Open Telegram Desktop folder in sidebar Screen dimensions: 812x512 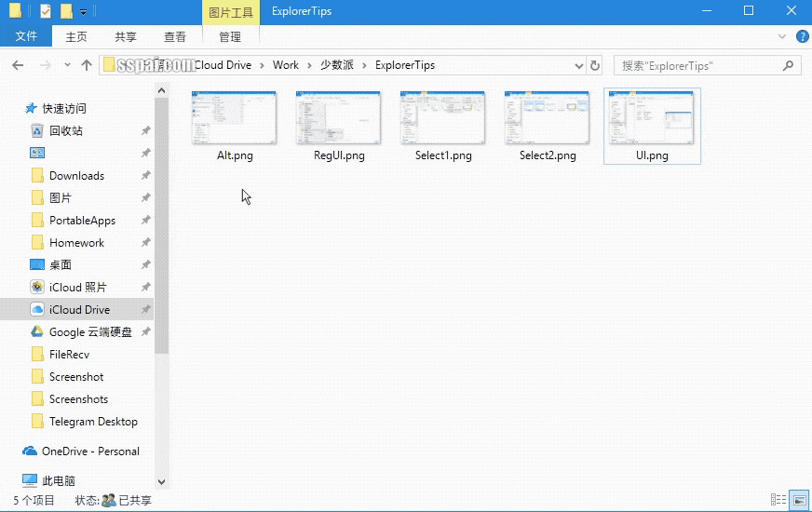coord(85,422)
